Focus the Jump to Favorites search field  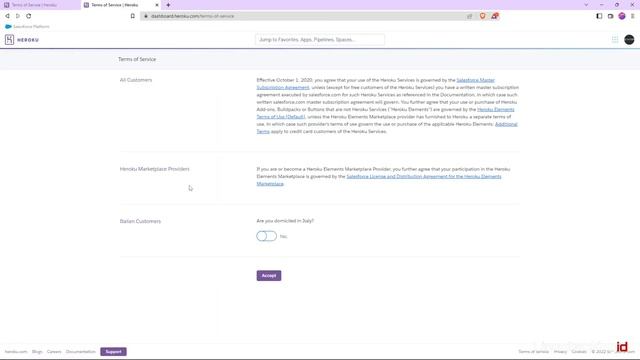pyautogui.click(x=320, y=40)
